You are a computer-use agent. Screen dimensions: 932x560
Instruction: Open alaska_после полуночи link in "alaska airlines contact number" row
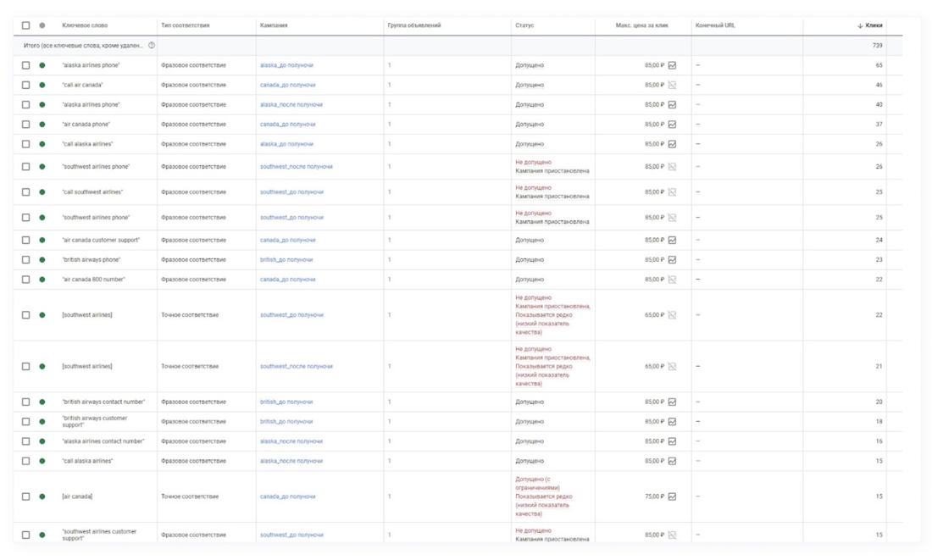click(291, 441)
